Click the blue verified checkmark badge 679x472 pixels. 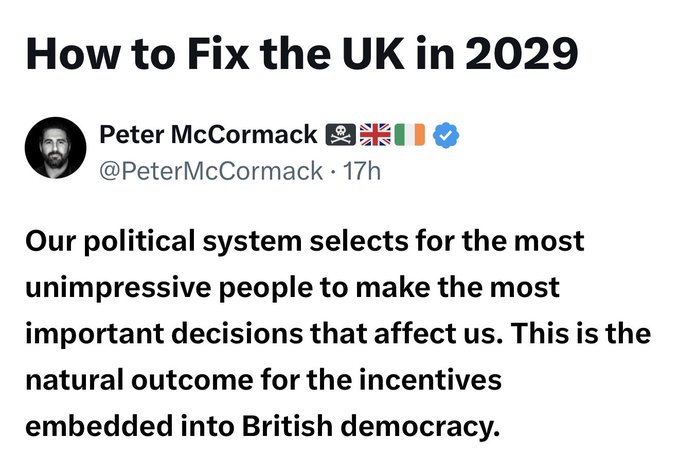tap(445, 134)
